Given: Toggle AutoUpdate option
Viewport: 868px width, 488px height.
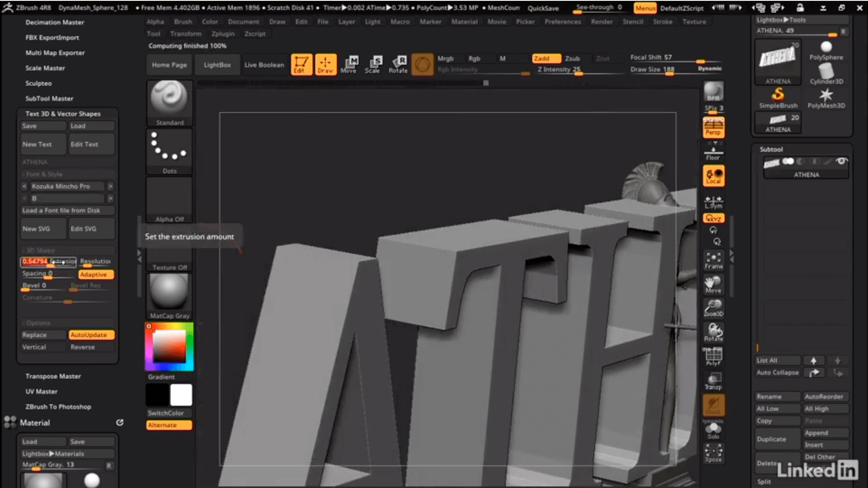Looking at the screenshot, I should pyautogui.click(x=91, y=335).
